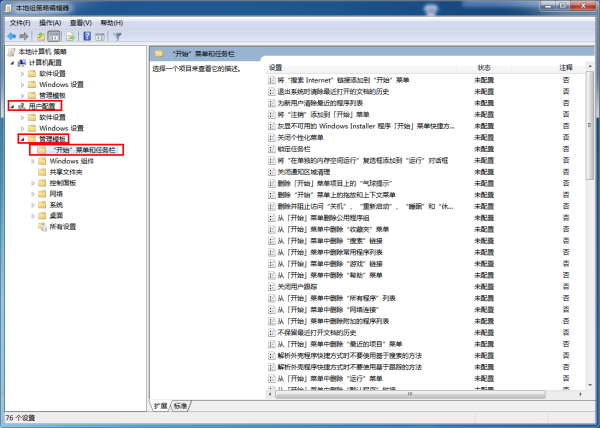The image size is (600, 428).
Task: Select Windows 设置 label under 用户配置
Action: click(61, 128)
